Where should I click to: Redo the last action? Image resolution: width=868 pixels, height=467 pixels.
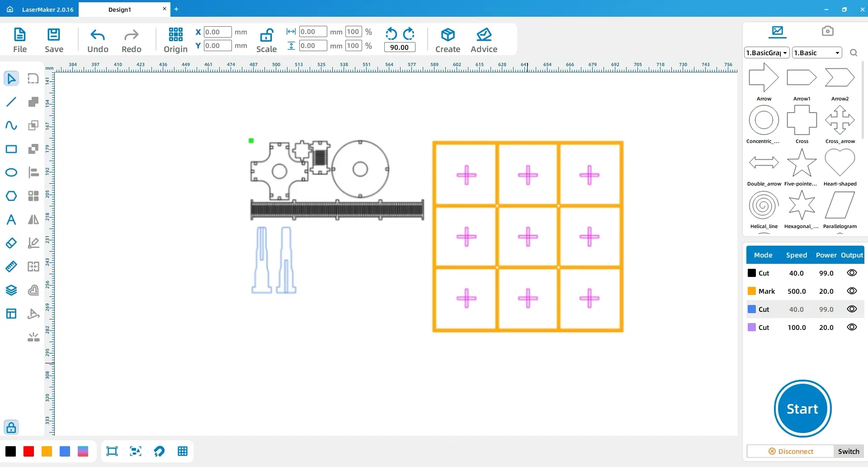click(132, 40)
